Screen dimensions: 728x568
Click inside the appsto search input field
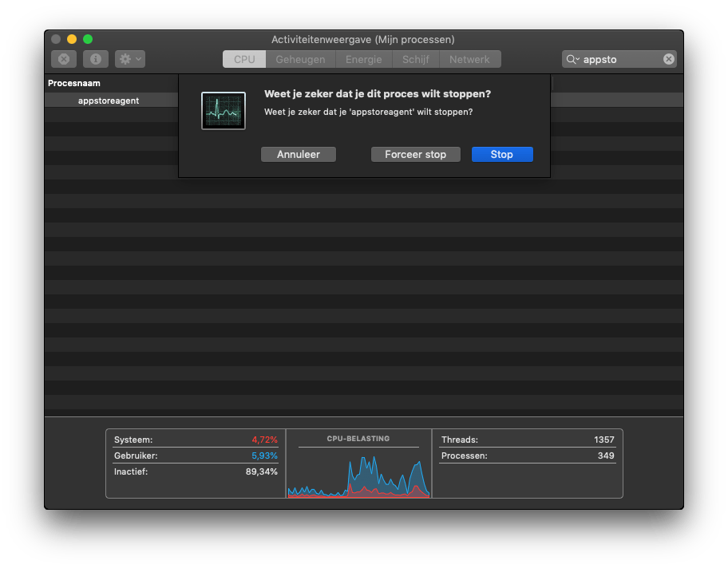point(615,58)
